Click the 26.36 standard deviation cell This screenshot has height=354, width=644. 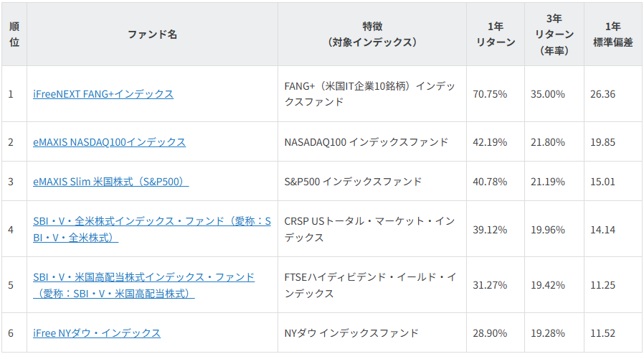602,94
